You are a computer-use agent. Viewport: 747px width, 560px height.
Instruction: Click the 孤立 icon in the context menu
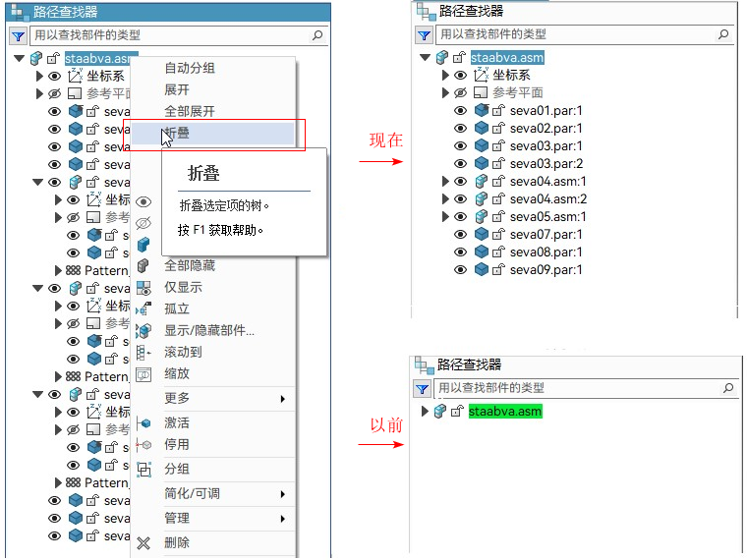(x=144, y=309)
